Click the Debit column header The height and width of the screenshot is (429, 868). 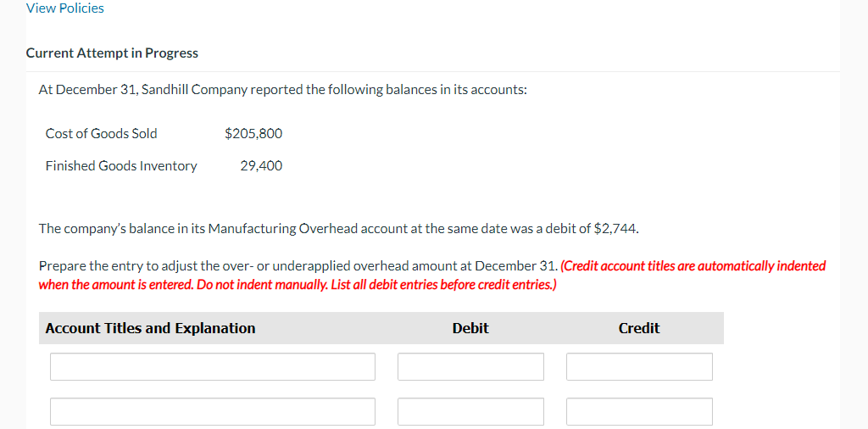pos(470,328)
